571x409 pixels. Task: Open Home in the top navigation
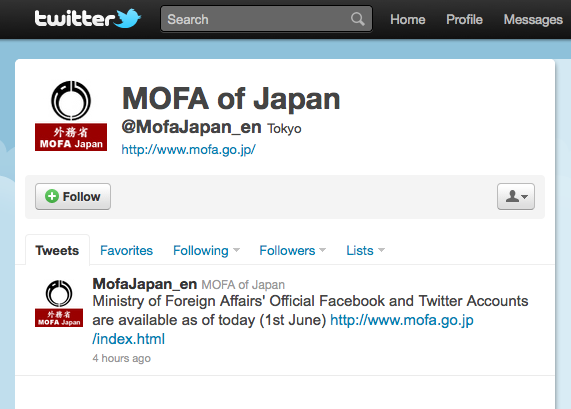pyautogui.click(x=407, y=19)
